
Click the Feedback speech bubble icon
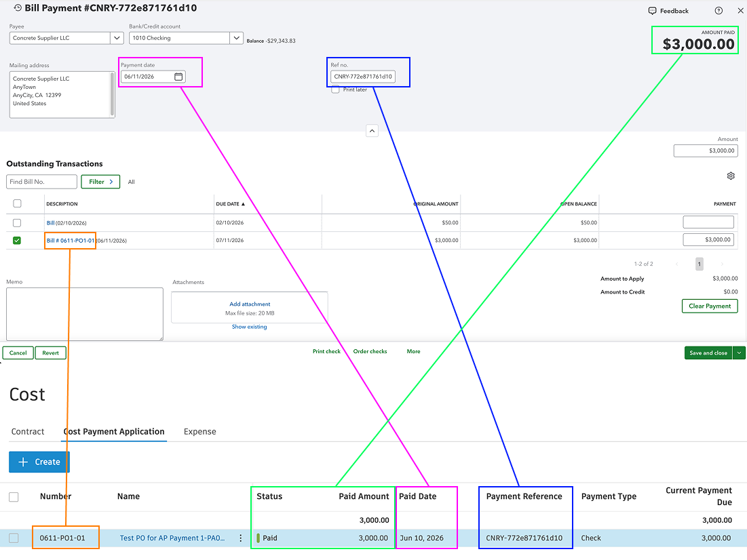point(652,11)
